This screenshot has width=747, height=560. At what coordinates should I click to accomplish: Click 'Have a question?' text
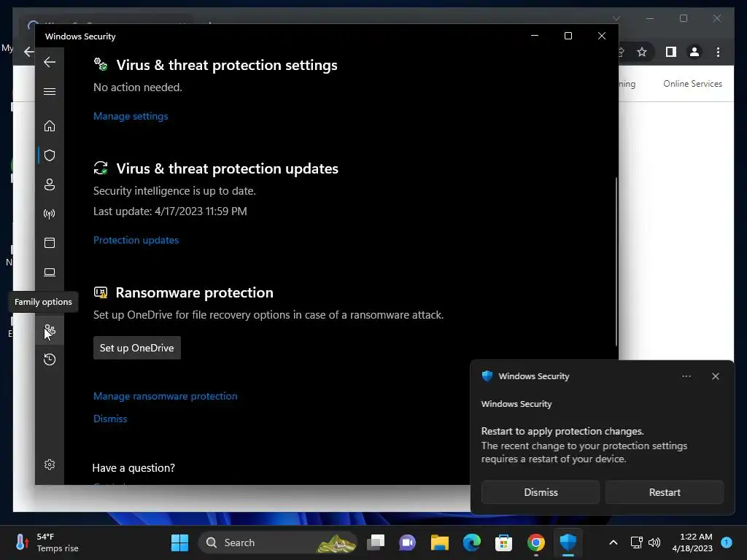133,468
